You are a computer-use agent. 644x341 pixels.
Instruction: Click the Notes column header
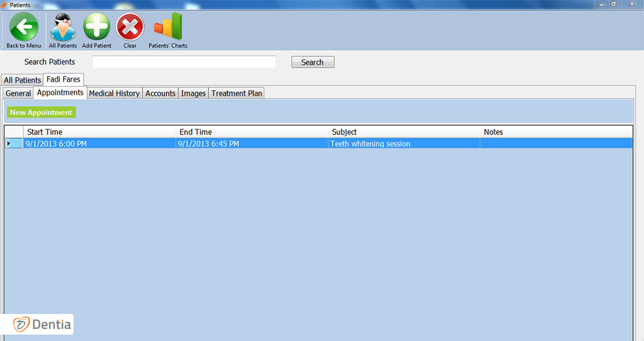[556, 132]
